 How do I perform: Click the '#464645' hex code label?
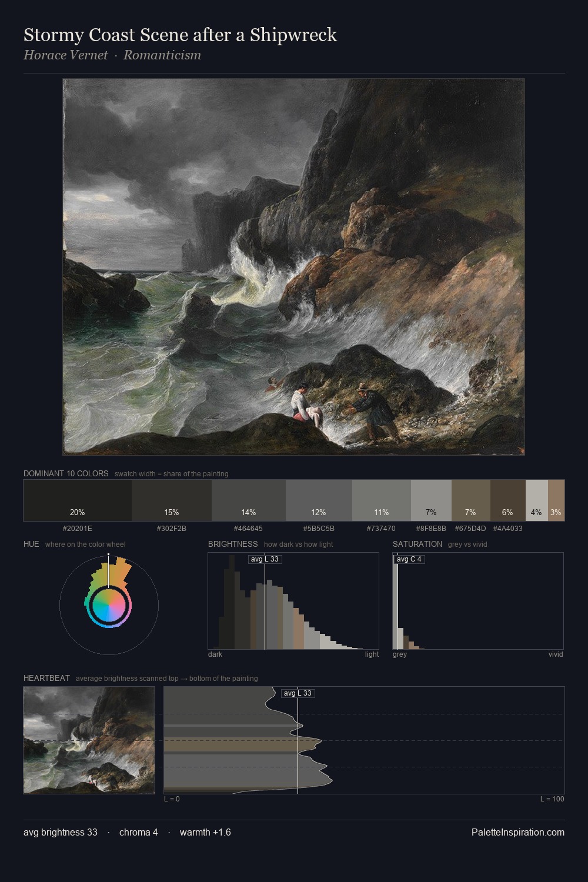(x=249, y=529)
